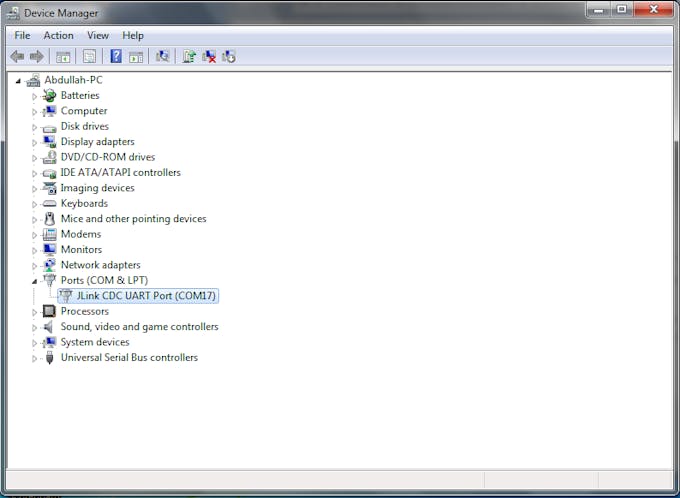This screenshot has width=680, height=498.
Task: Select the Ports (COM & LPT) label
Action: coord(104,280)
